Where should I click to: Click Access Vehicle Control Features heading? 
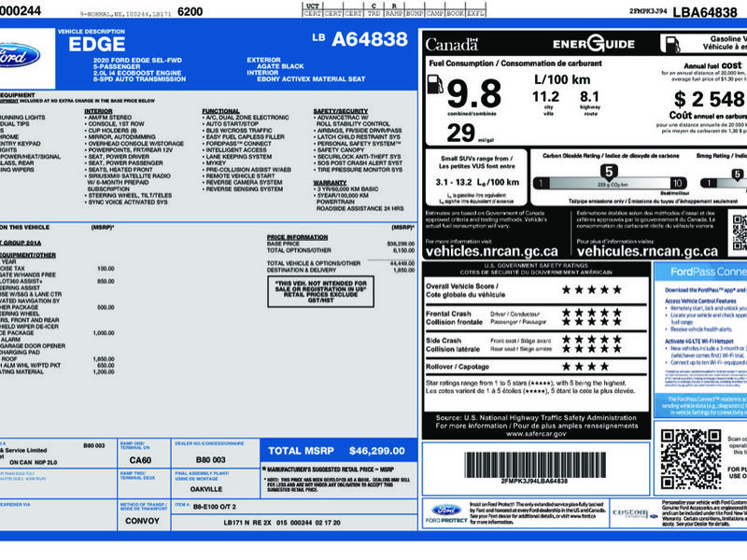coord(700,301)
